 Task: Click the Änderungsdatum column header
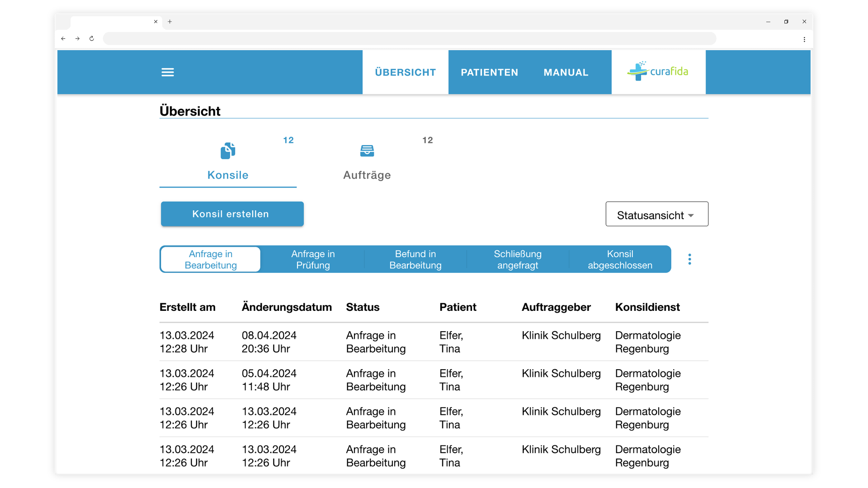287,307
